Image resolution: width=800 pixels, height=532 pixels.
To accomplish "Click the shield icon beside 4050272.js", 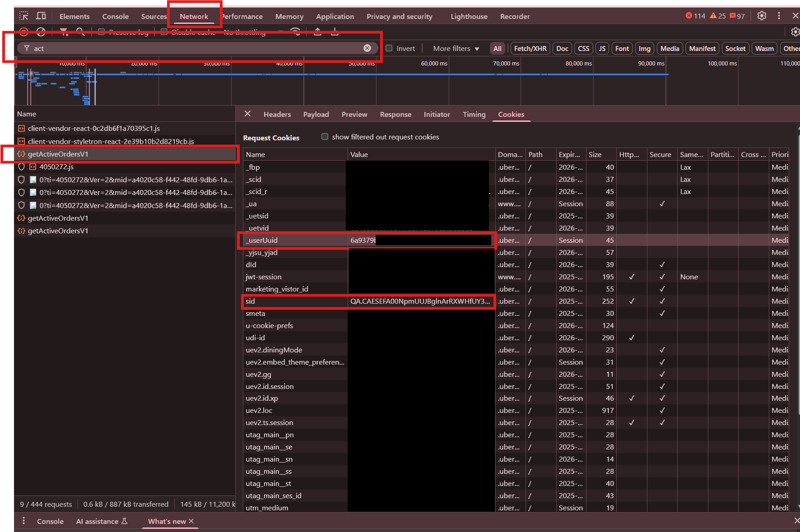I will [x=21, y=167].
